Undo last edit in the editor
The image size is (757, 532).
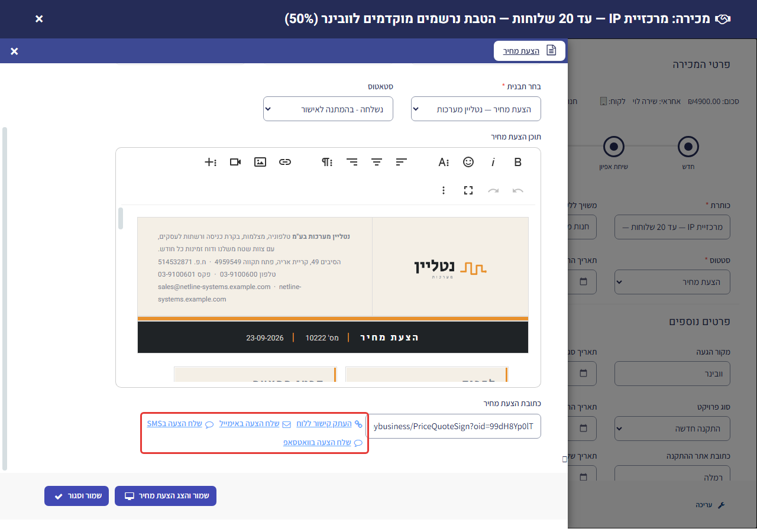coord(518,190)
